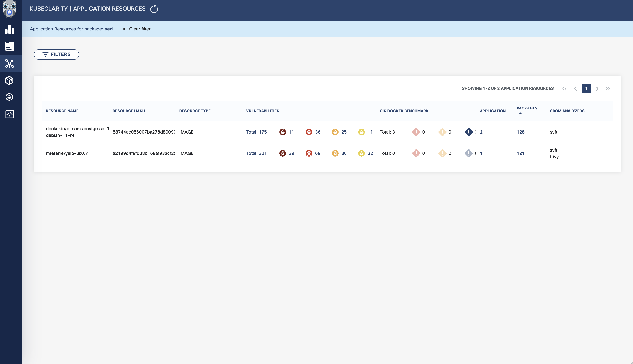Click critical vulnerability icon in postgresql row
Viewport: 633px width, 364px height.
(283, 132)
